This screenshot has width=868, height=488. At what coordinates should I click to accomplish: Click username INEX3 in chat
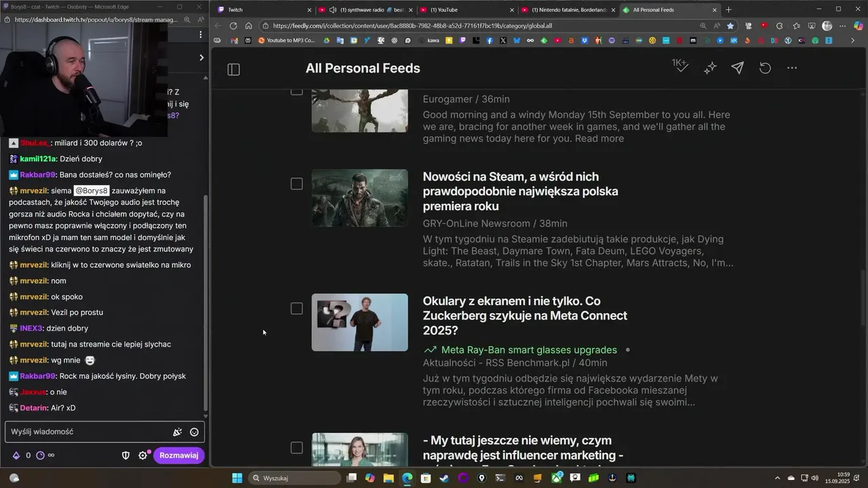tap(31, 328)
